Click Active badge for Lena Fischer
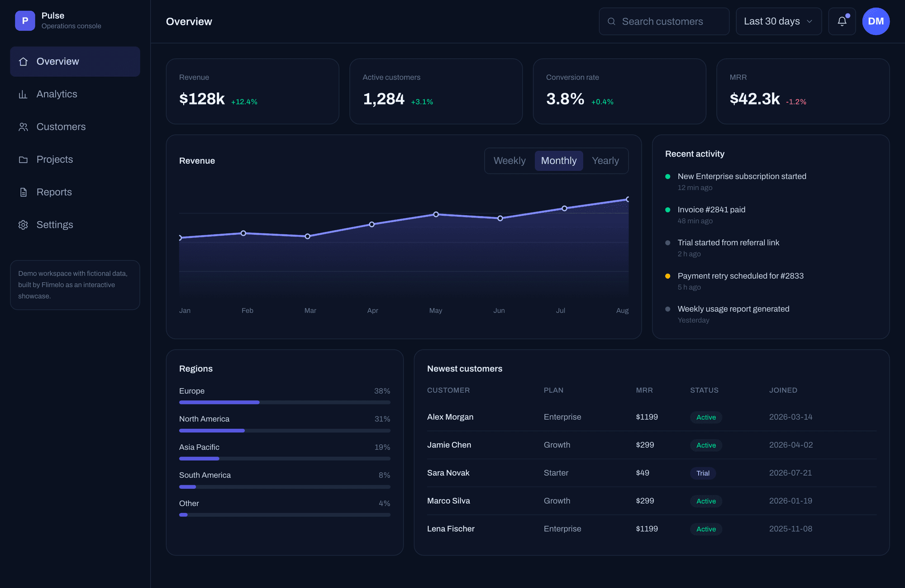This screenshot has height=588, width=905. click(x=706, y=529)
